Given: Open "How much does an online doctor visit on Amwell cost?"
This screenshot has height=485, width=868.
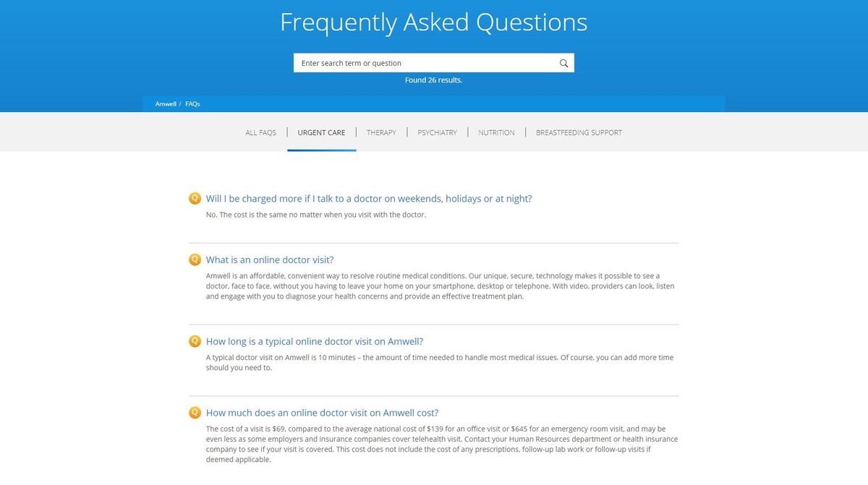Looking at the screenshot, I should (x=323, y=413).
